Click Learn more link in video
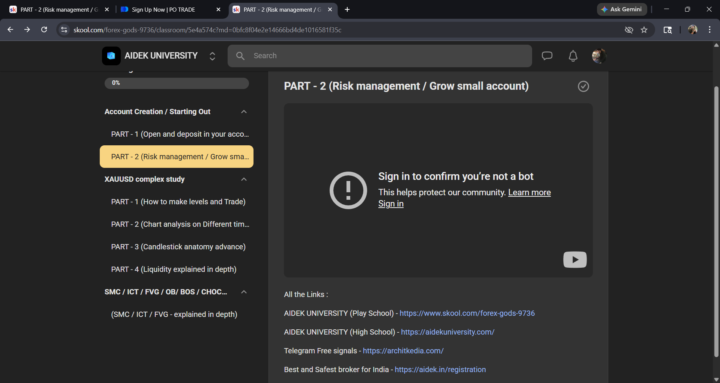Screen dimensions: 720x383 529,192
